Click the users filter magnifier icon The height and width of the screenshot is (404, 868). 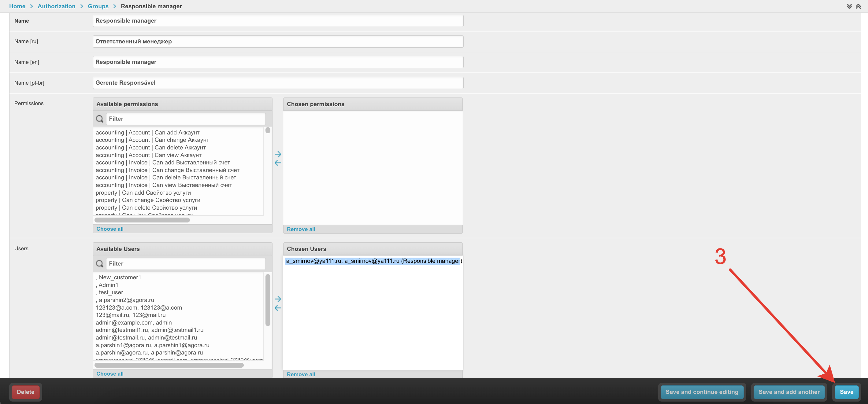[x=100, y=264]
